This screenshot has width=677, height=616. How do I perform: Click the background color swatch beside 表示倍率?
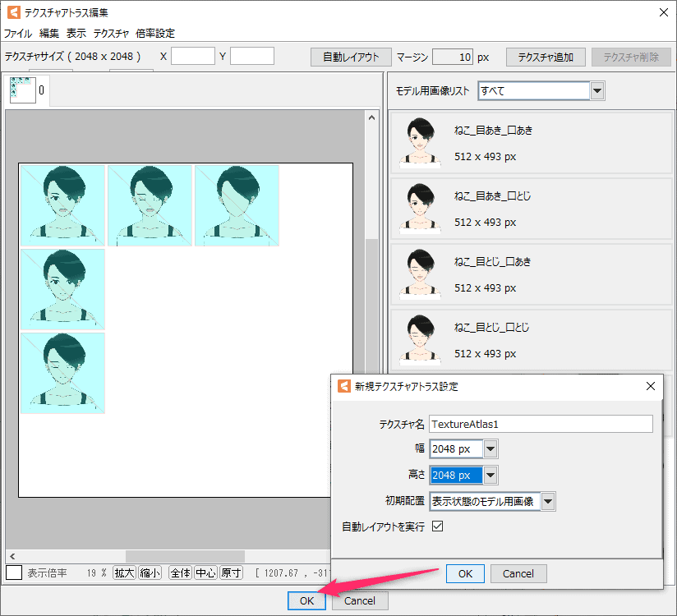pyautogui.click(x=14, y=572)
